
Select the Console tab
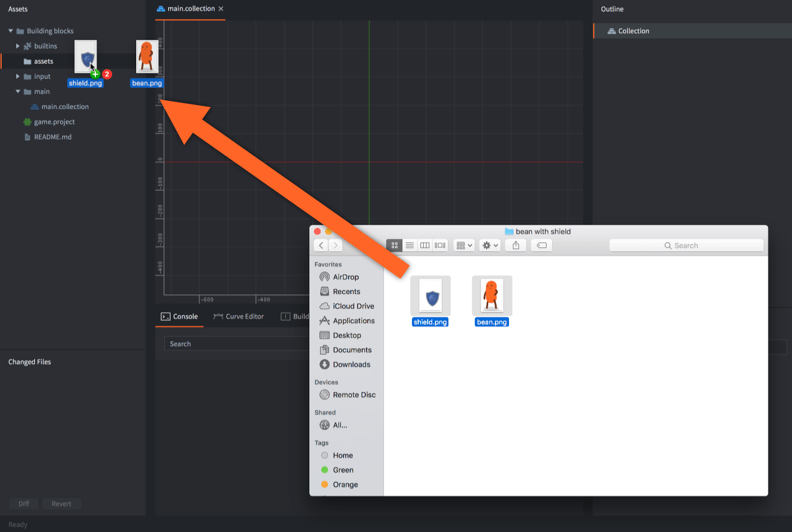tap(179, 316)
